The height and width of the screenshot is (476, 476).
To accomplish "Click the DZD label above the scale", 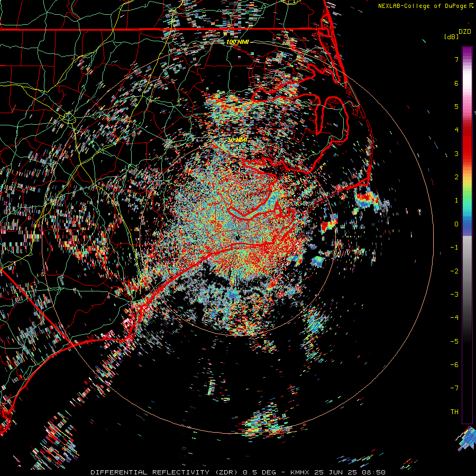I will (x=464, y=32).
